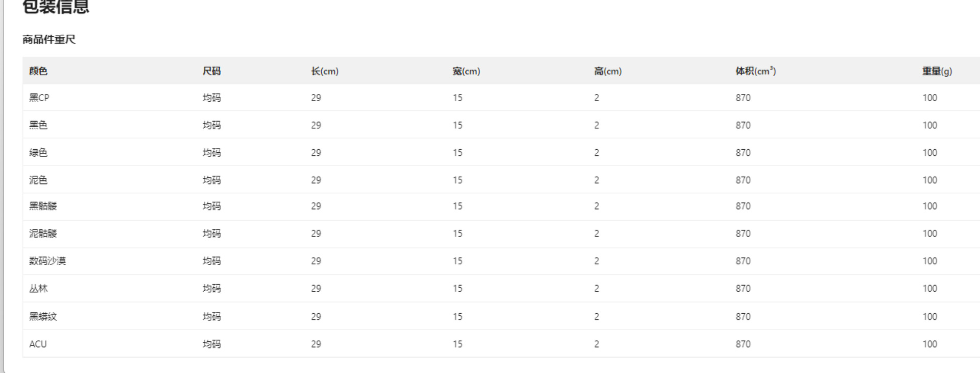This screenshot has width=980, height=373.
Task: Select the 重量(g) column header
Action: tap(937, 71)
